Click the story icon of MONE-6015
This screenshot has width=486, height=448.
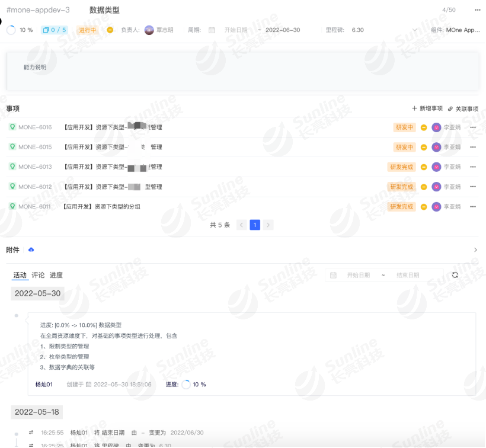click(x=12, y=147)
